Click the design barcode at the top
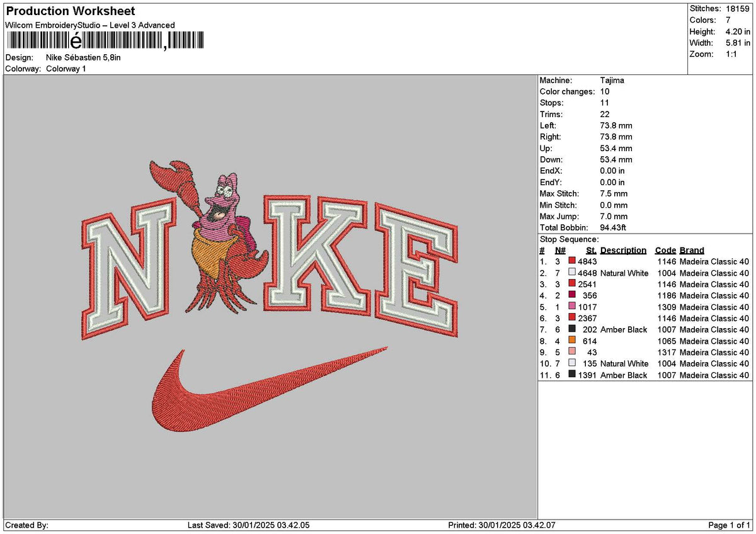756x534 pixels. [x=105, y=41]
